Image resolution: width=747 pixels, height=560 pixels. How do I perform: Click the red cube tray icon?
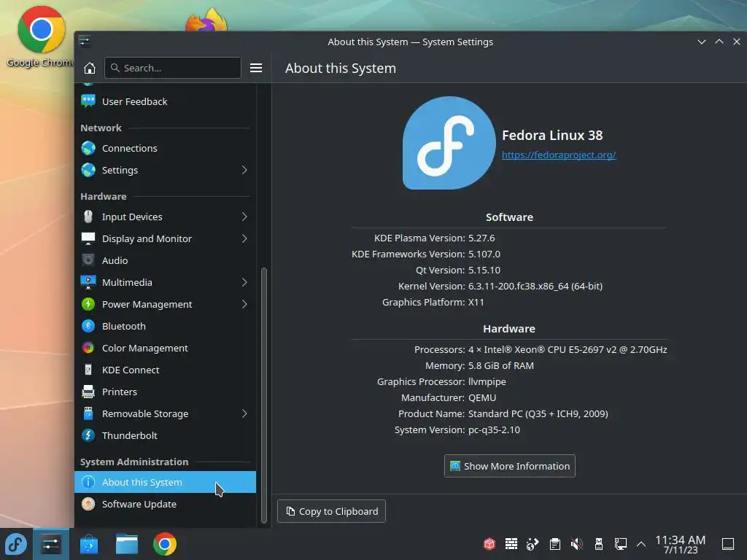point(489,544)
